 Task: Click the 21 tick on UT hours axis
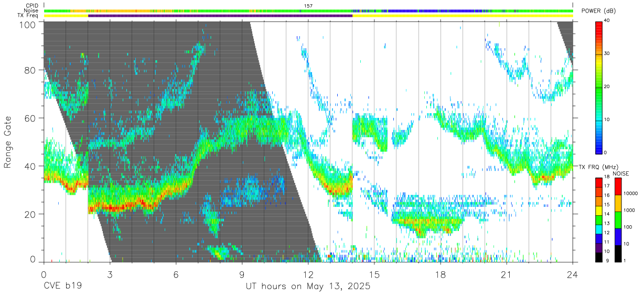507,275
